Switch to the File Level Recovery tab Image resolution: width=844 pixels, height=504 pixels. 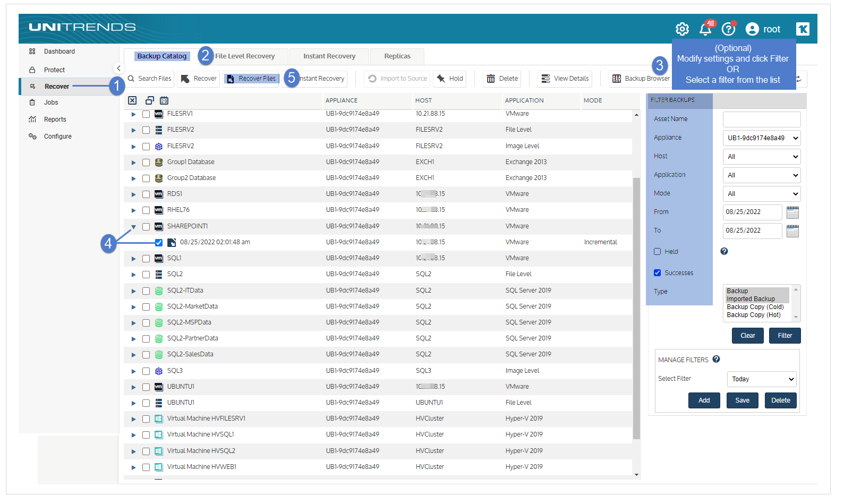[245, 56]
